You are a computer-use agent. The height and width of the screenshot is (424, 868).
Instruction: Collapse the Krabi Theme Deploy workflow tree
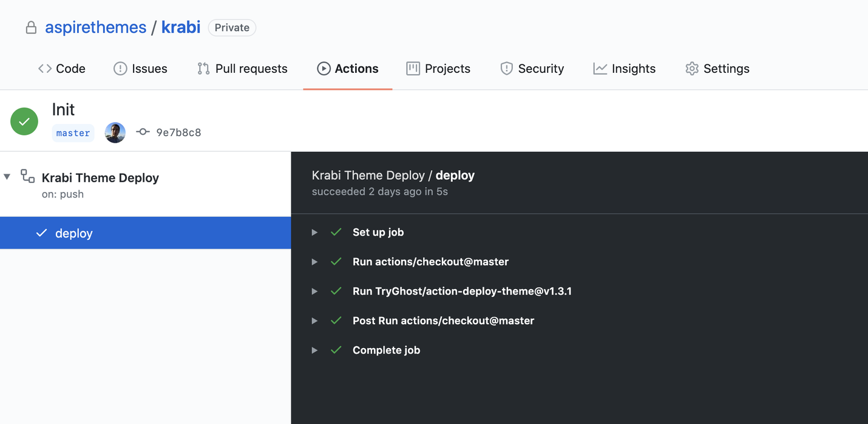click(x=7, y=176)
